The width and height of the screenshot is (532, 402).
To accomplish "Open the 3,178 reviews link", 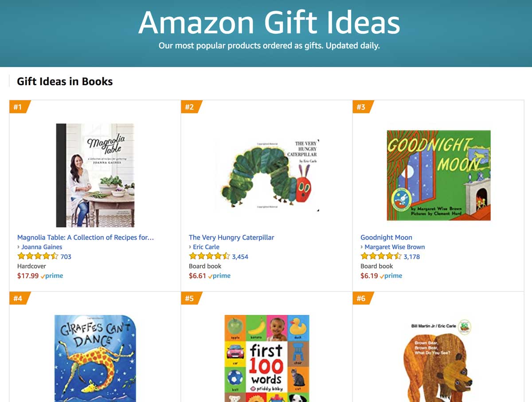I will pos(411,257).
